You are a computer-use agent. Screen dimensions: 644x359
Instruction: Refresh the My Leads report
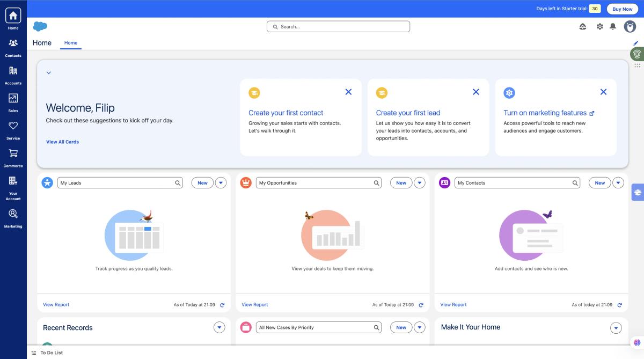pos(222,305)
